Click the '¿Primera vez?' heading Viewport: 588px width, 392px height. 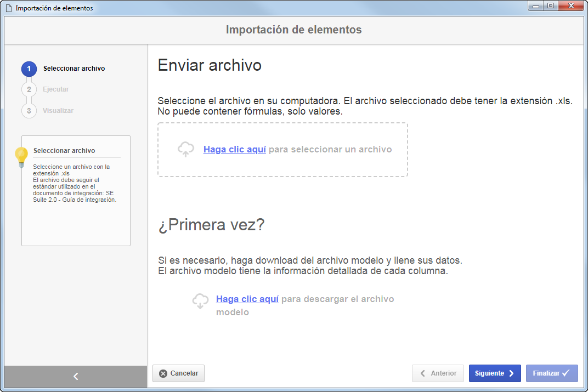click(x=212, y=225)
